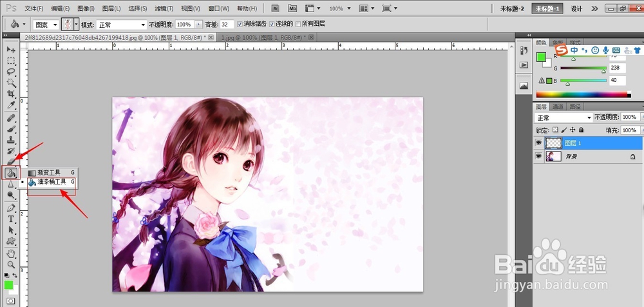The height and width of the screenshot is (307, 644).
Task: Click the color spectrum ramp
Action: coord(583,94)
